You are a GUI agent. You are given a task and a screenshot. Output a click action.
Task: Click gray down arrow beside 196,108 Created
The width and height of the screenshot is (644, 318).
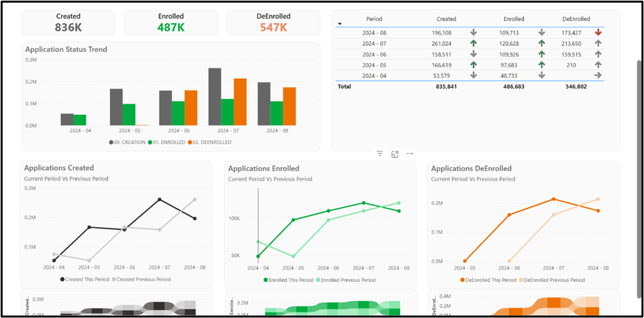click(x=473, y=33)
